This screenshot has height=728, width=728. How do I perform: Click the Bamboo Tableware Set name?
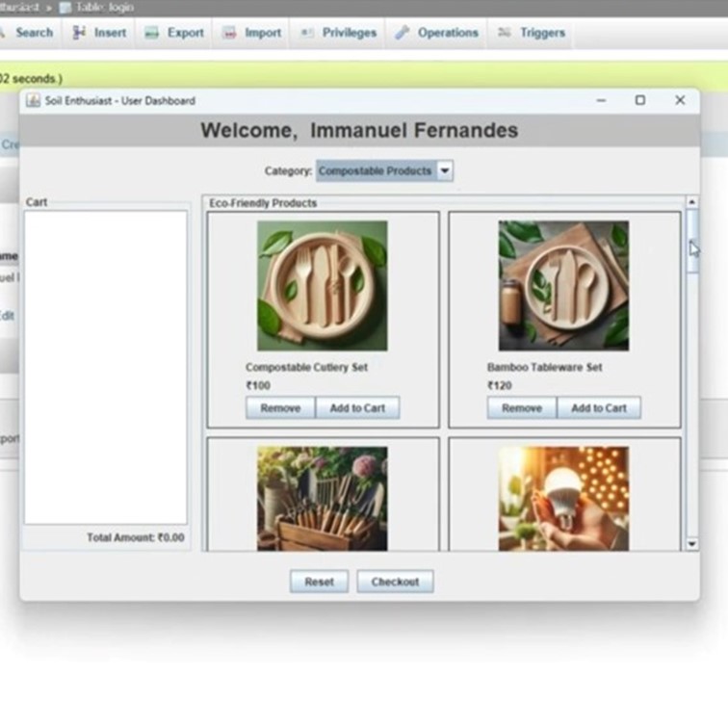[545, 367]
